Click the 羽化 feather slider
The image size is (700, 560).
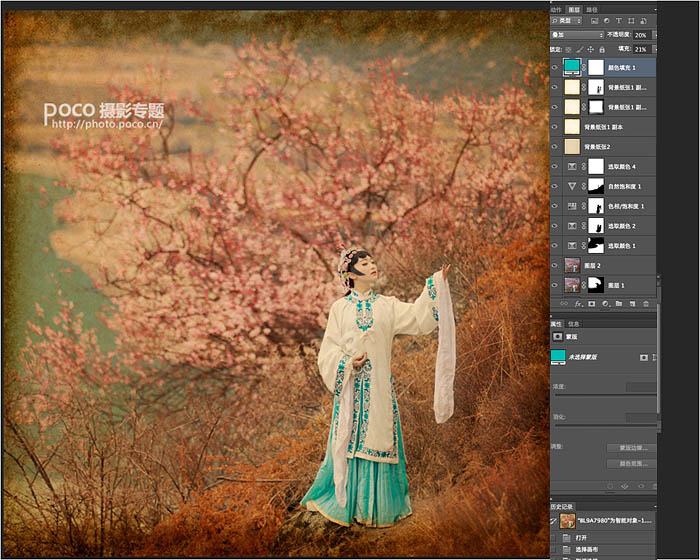(605, 426)
